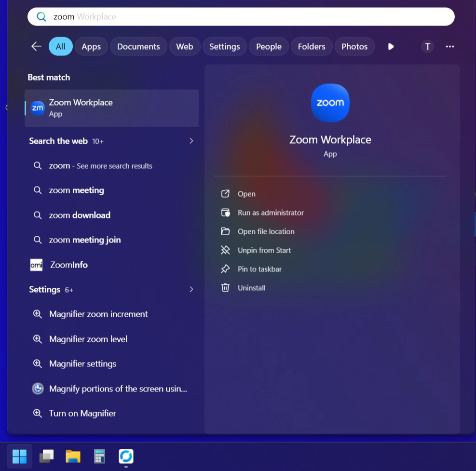Switch to the Photos filter tab
Screen dimensions: 476x471
point(354,46)
